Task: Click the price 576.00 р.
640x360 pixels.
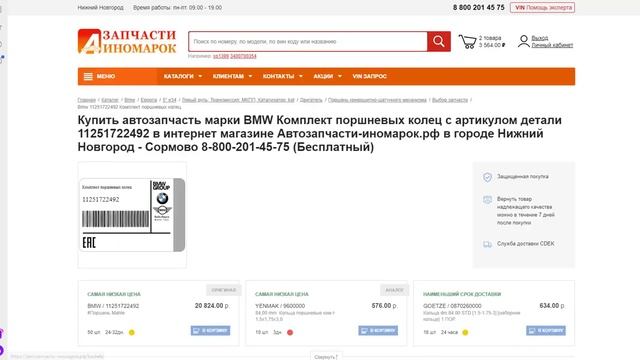Action: (384, 306)
